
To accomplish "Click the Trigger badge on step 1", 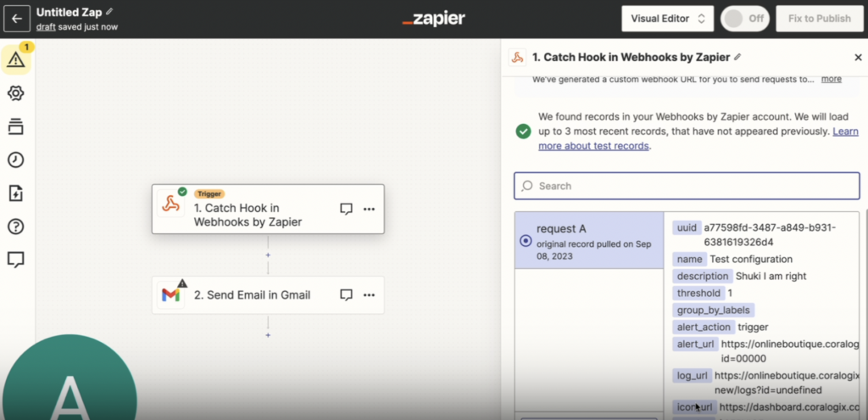I will (x=209, y=194).
